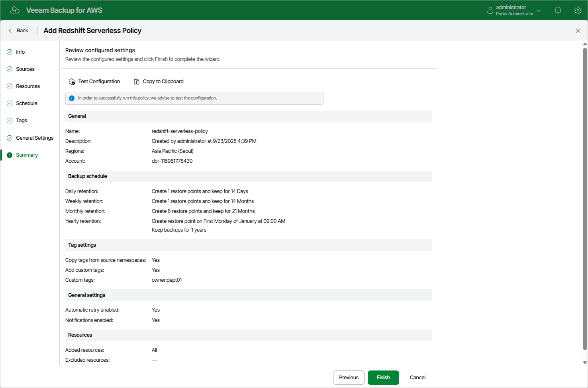
Task: Click the 'Add Redshift Serverless Policy' title
Action: 92,31
